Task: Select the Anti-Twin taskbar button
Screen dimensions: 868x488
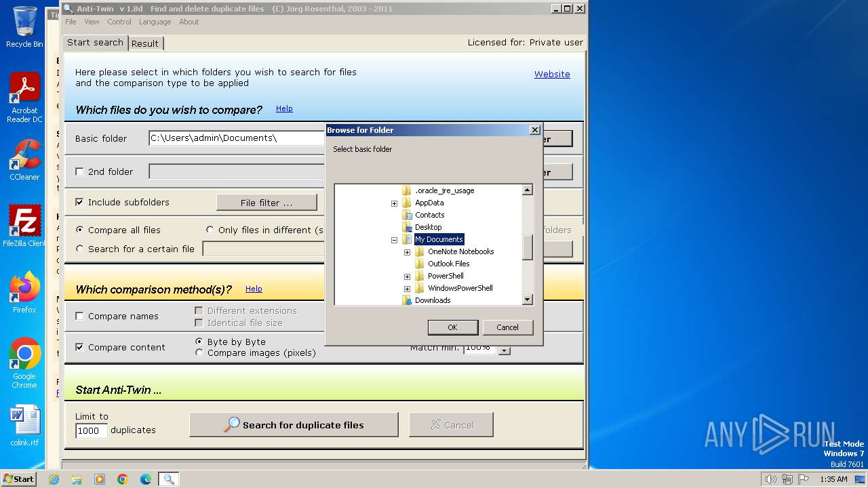Action: tap(169, 479)
